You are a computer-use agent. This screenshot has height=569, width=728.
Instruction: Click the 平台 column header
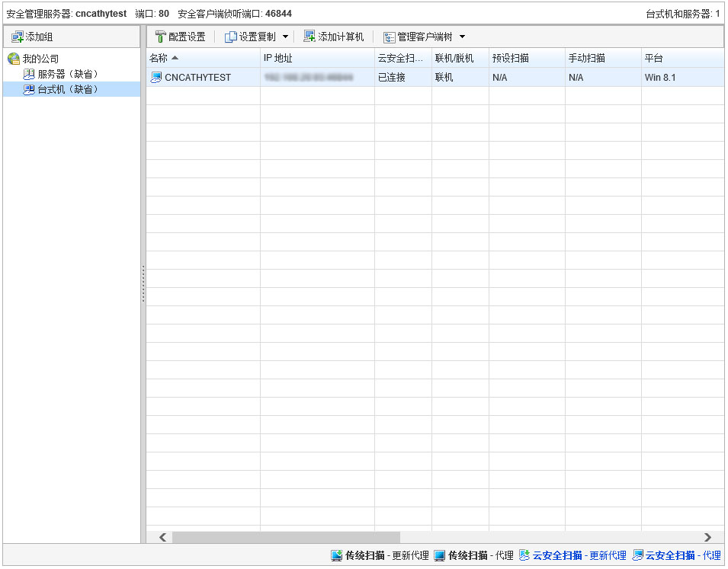pyautogui.click(x=654, y=59)
